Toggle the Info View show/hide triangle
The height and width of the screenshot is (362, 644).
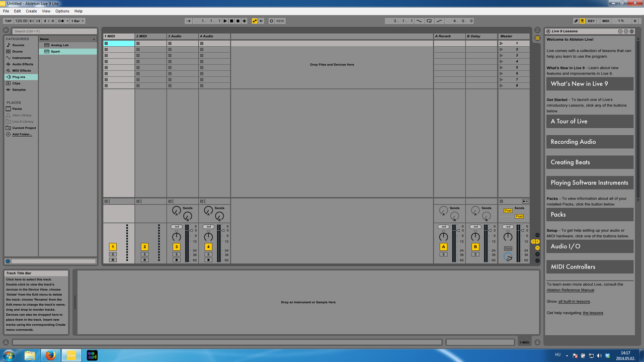(x=6, y=342)
